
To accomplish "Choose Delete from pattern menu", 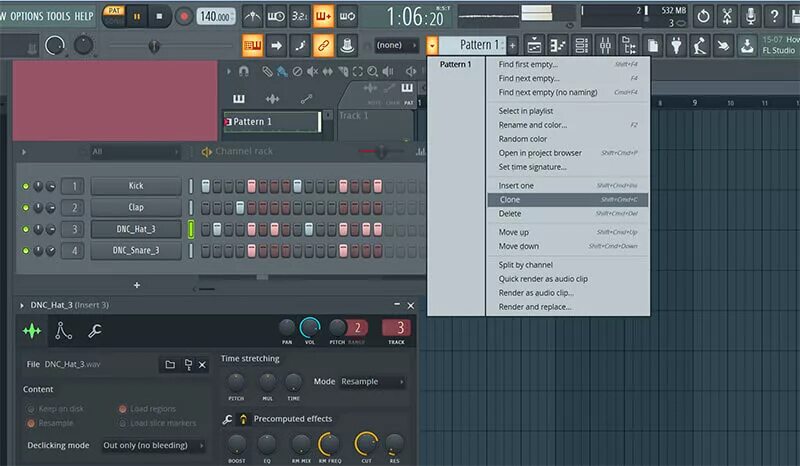I will pos(567,214).
